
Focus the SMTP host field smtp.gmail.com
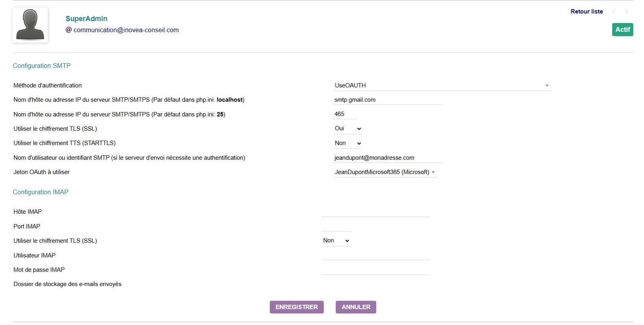pyautogui.click(x=387, y=100)
